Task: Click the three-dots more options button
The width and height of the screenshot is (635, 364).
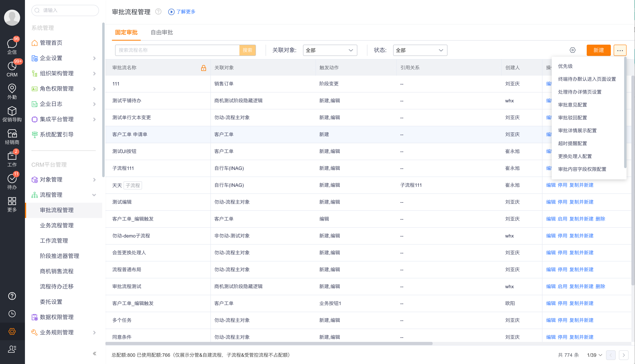Action: tap(620, 50)
